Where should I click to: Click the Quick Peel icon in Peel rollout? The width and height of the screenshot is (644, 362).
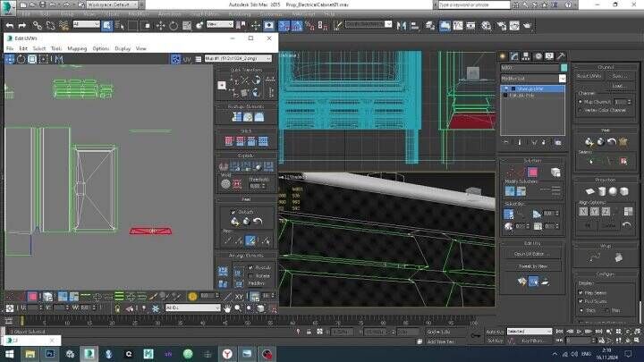(x=589, y=142)
